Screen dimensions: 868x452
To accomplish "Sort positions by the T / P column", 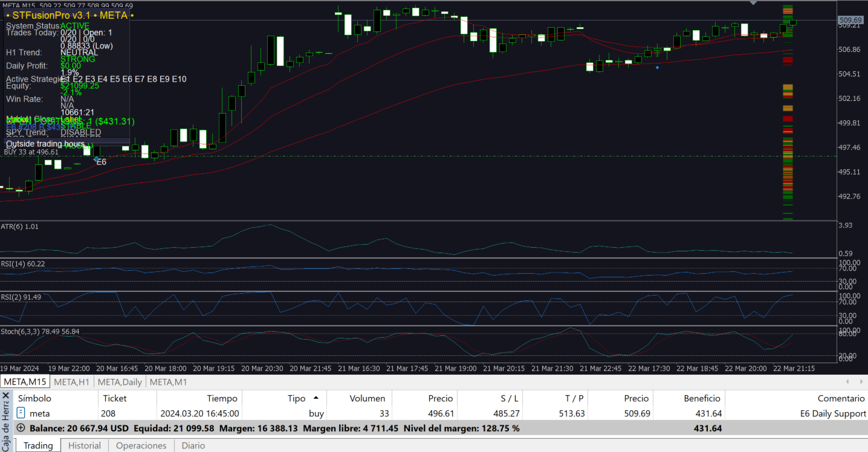I will point(555,398).
